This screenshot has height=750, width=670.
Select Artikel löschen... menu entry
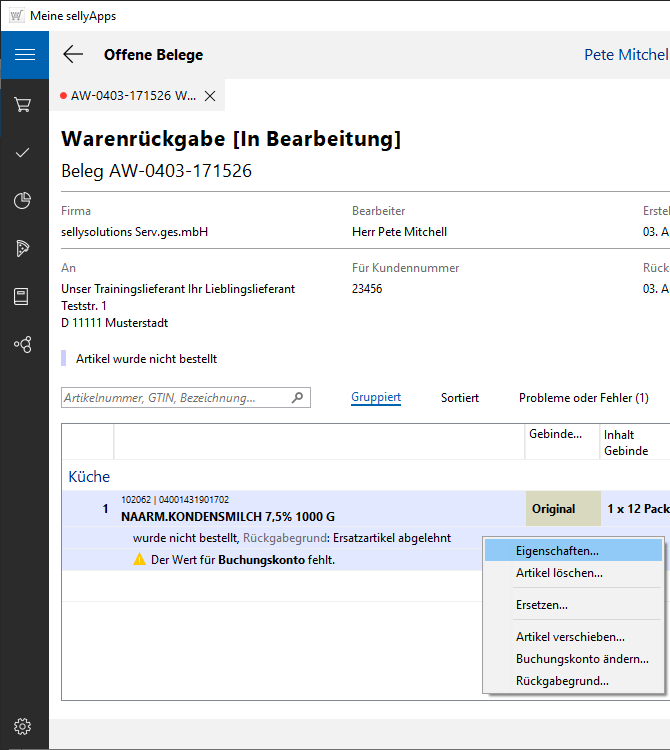(x=559, y=574)
